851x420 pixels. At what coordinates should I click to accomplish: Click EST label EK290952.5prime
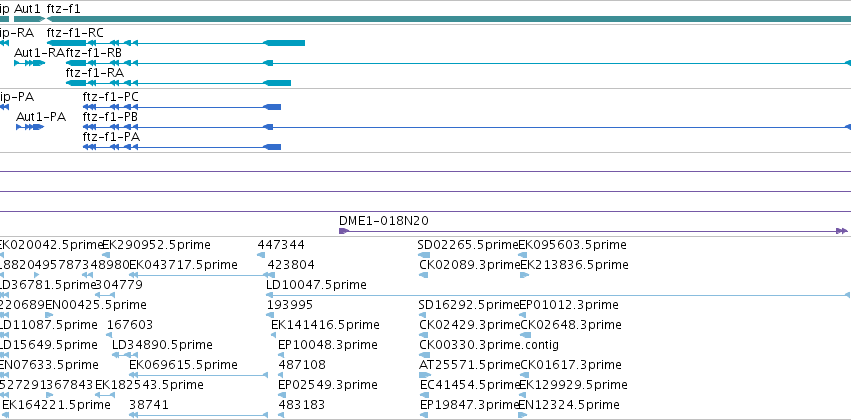156,245
